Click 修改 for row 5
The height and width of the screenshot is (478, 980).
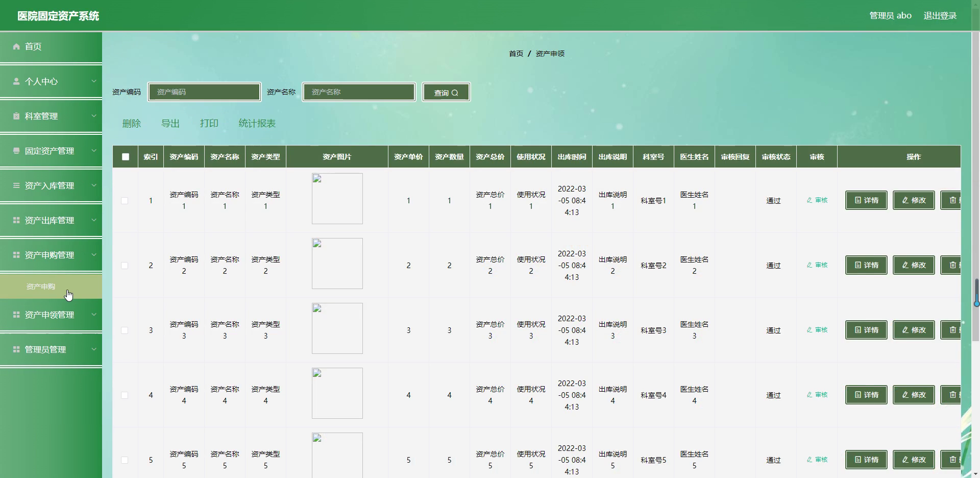click(914, 460)
